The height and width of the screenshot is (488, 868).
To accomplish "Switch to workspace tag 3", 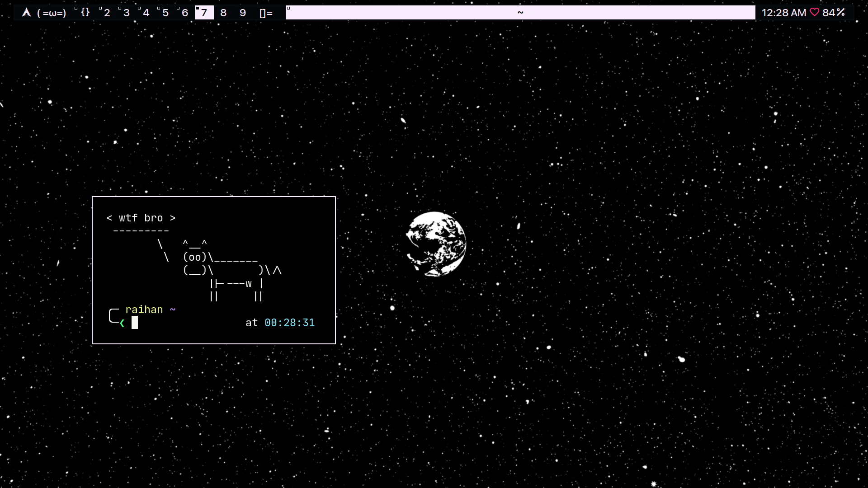I will coord(126,13).
